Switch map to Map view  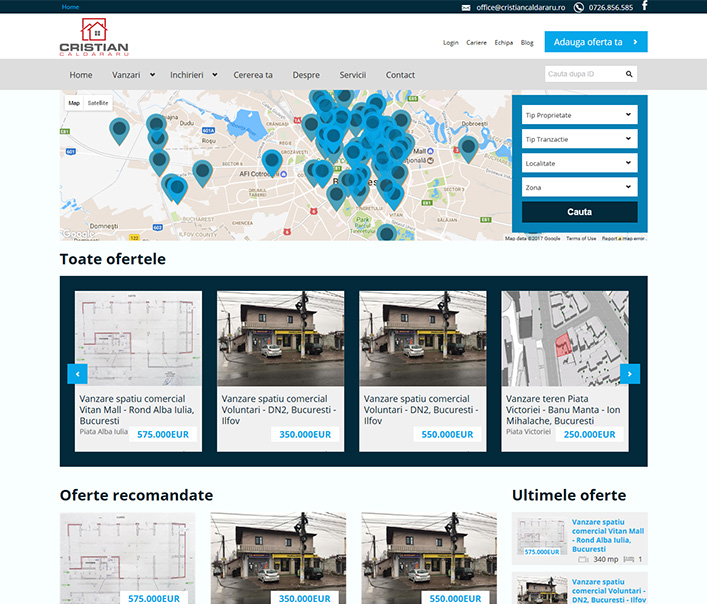coord(74,103)
